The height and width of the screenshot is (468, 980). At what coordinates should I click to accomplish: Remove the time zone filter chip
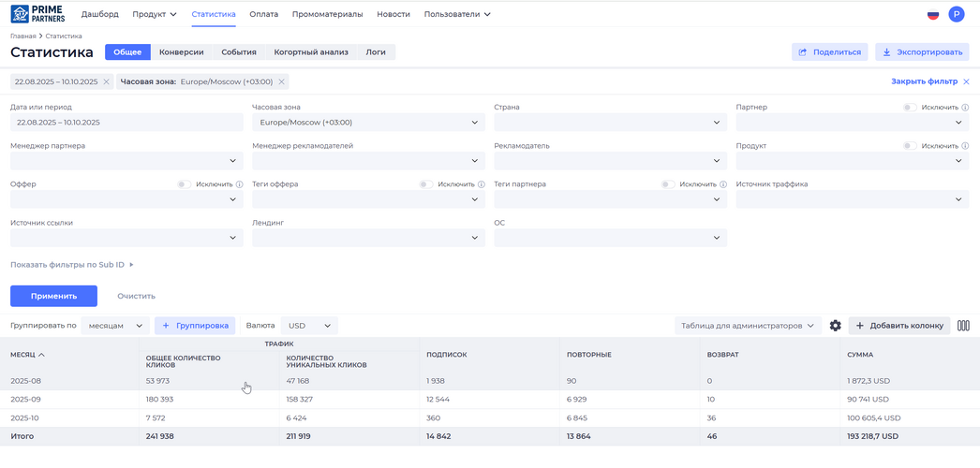[282, 82]
